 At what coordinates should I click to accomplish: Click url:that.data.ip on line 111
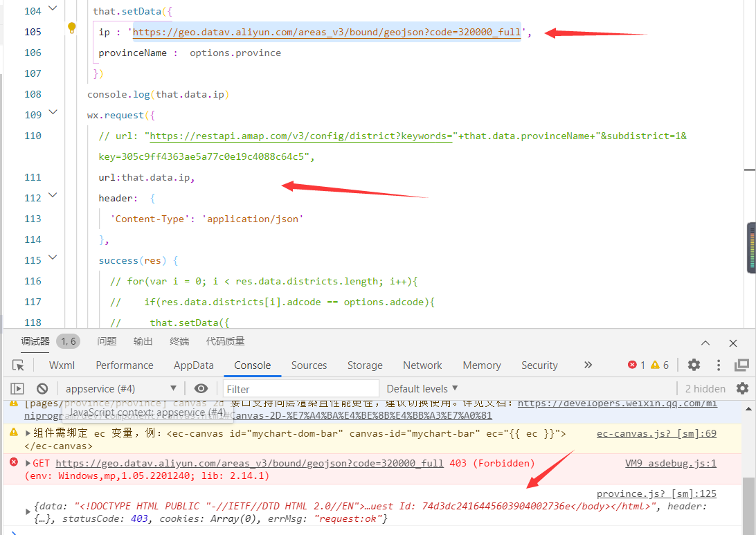pyautogui.click(x=146, y=177)
